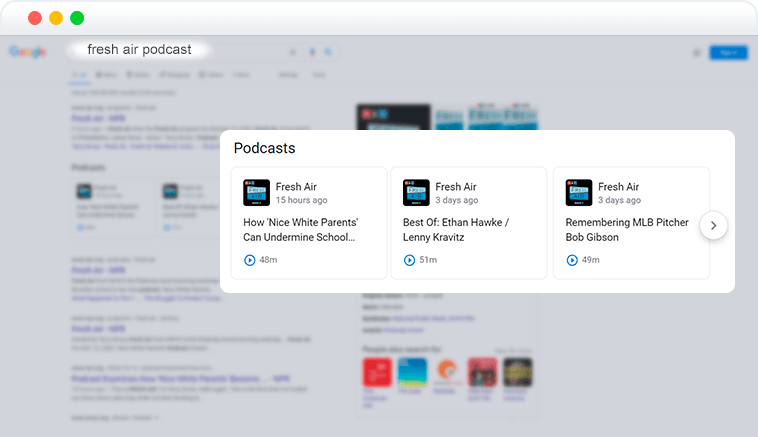Submit search with magnifying glass icon

pos(328,52)
